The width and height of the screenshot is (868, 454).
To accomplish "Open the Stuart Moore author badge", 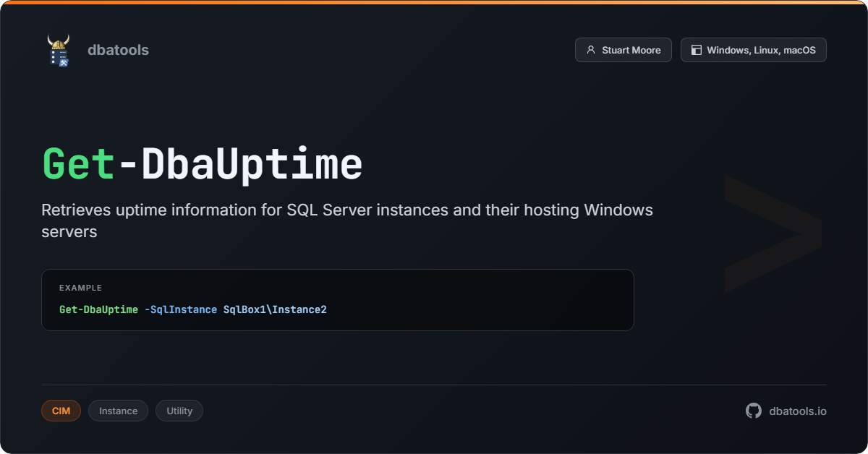I will click(x=624, y=50).
